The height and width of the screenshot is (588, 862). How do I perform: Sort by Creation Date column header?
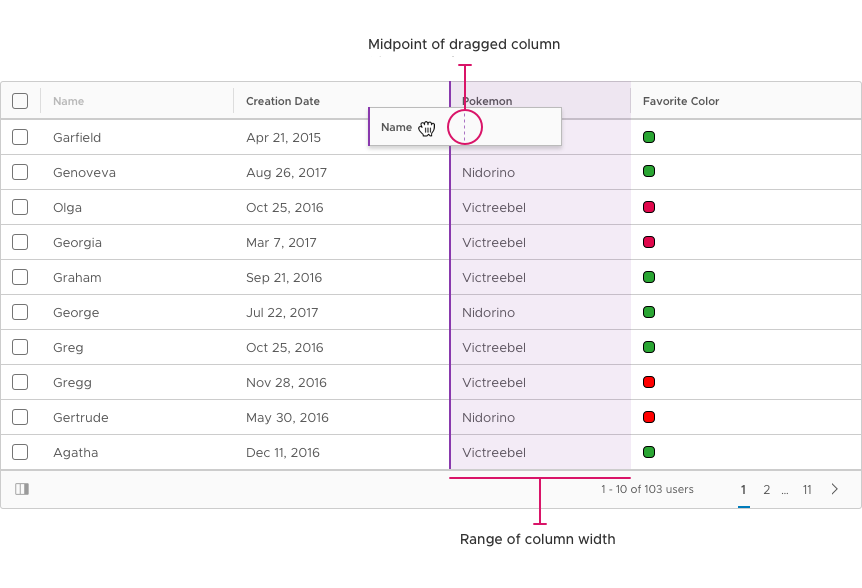[283, 101]
